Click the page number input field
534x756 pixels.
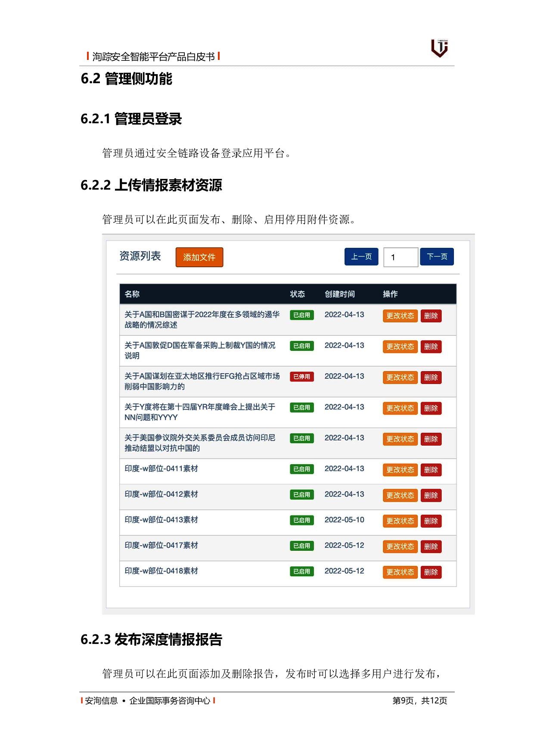pos(400,257)
